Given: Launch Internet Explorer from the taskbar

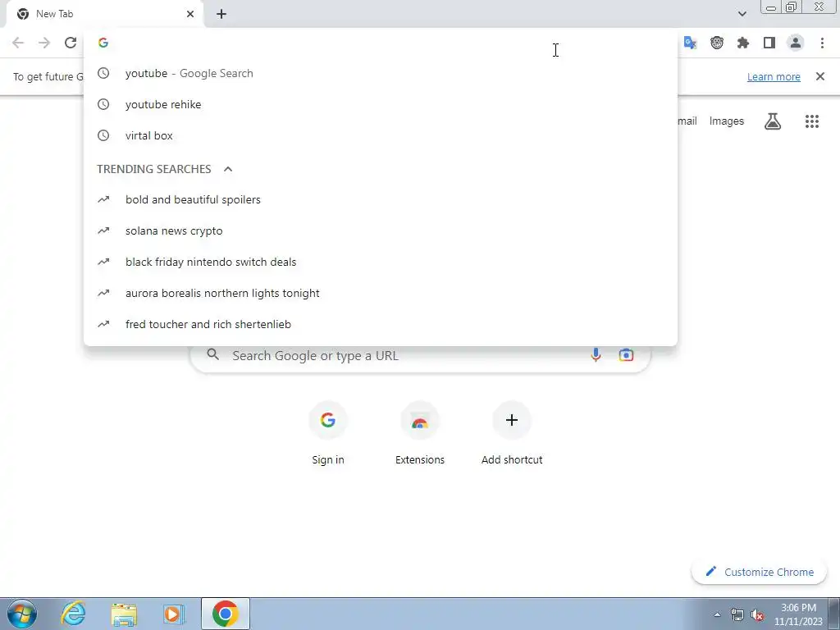Looking at the screenshot, I should pyautogui.click(x=73, y=614).
